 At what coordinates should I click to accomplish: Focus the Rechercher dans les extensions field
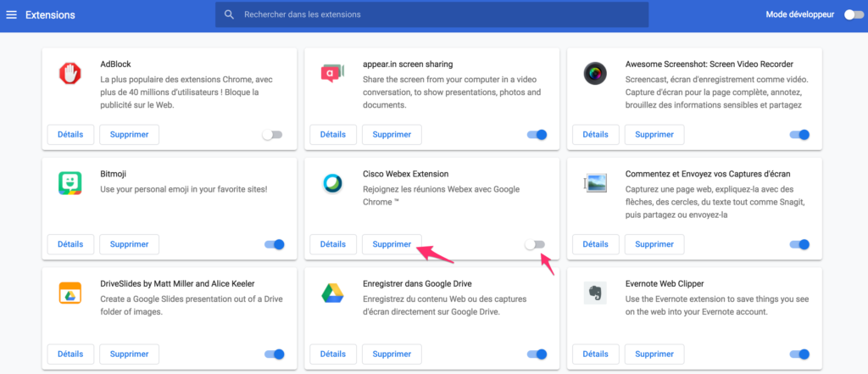tap(431, 14)
